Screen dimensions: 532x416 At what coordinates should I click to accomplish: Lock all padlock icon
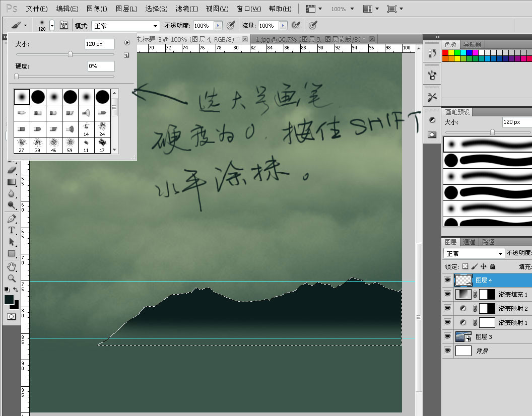(493, 266)
